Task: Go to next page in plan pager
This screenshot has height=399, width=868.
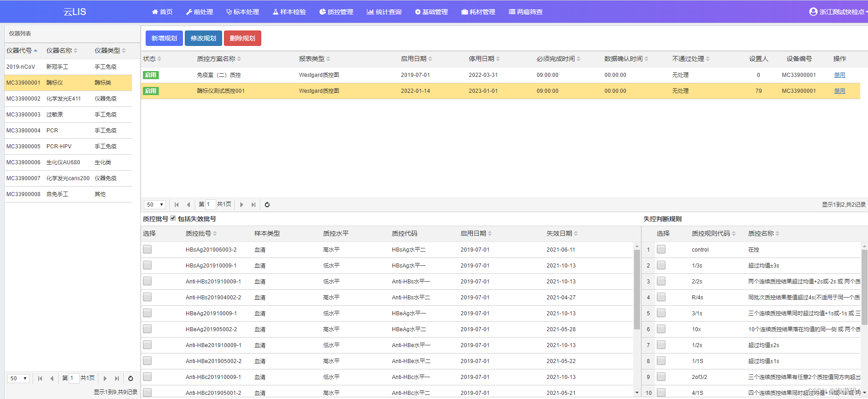Action: (x=242, y=205)
